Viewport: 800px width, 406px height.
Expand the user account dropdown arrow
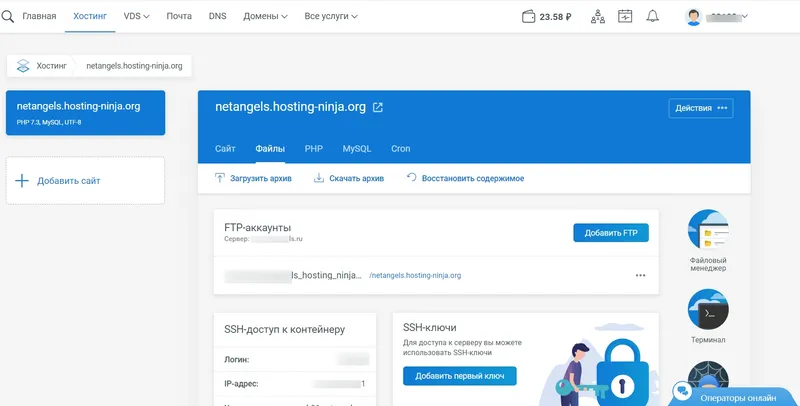(x=745, y=17)
